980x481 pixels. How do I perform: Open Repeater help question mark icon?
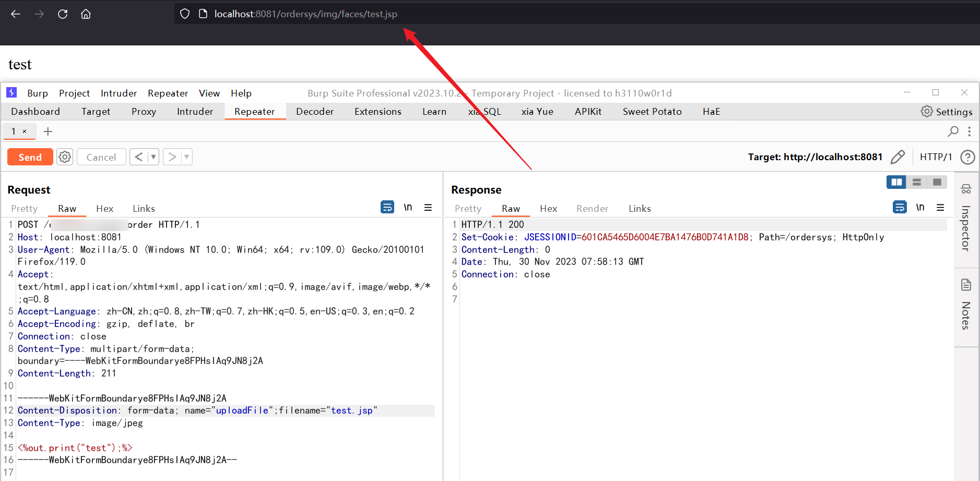[x=967, y=157]
